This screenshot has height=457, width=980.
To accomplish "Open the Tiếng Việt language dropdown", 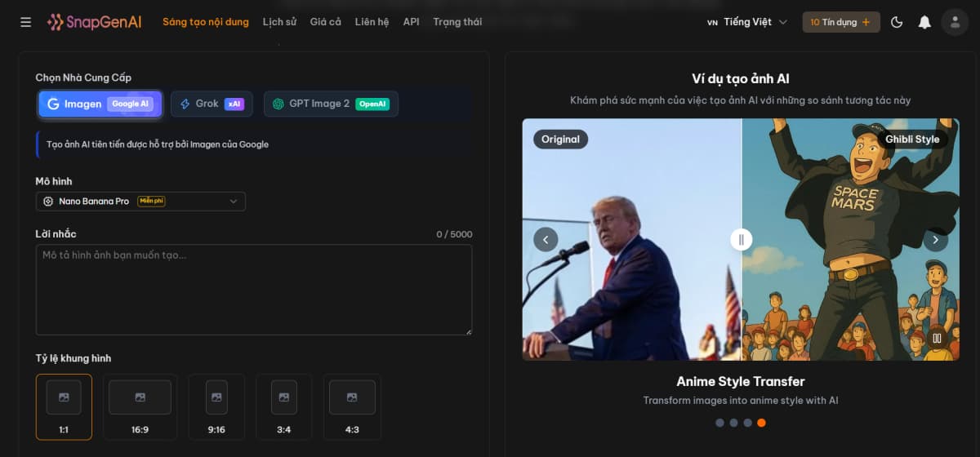I will [x=747, y=22].
